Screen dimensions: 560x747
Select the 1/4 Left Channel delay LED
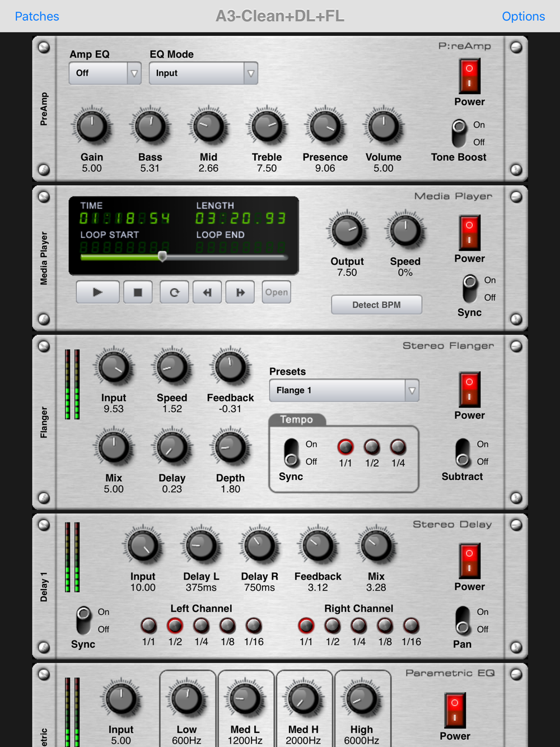pos(201,625)
